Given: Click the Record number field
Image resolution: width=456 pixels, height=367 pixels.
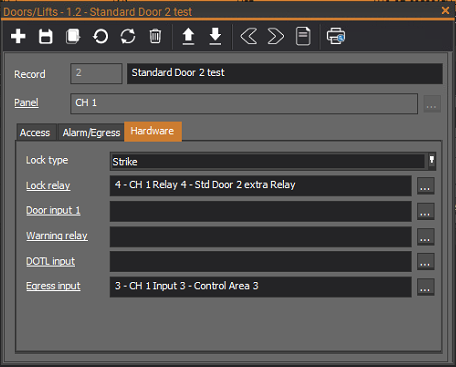Looking at the screenshot, I should (96, 73).
